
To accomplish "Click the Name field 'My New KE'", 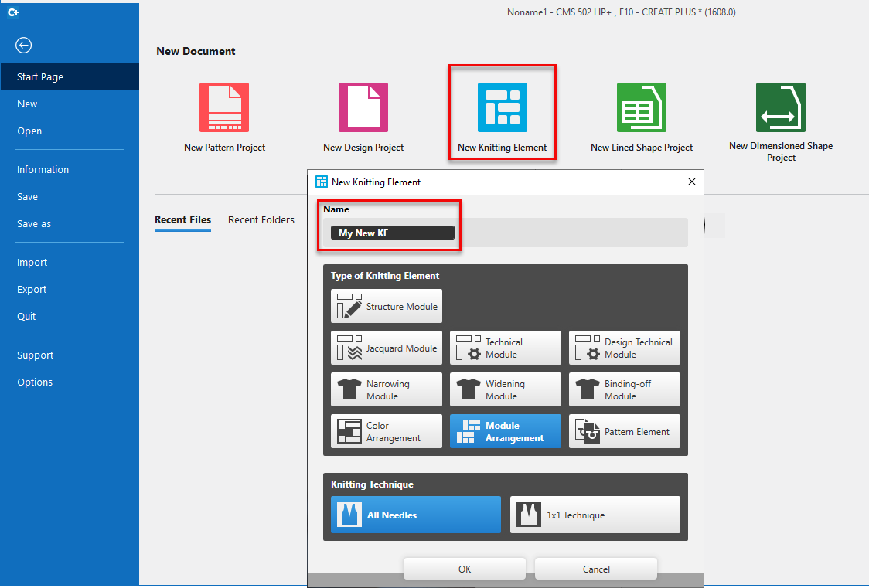I will (392, 233).
